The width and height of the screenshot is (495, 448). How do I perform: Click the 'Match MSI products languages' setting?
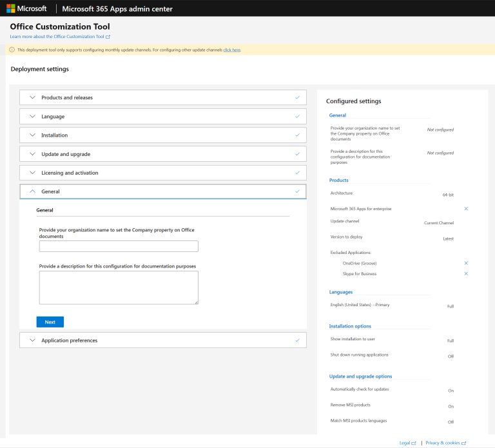click(x=358, y=420)
